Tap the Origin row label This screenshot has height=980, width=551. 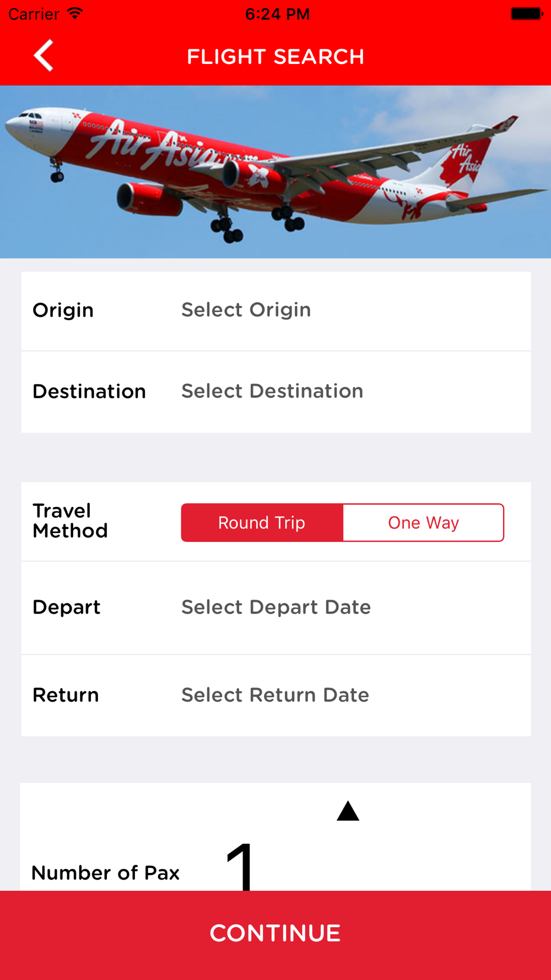tap(63, 310)
